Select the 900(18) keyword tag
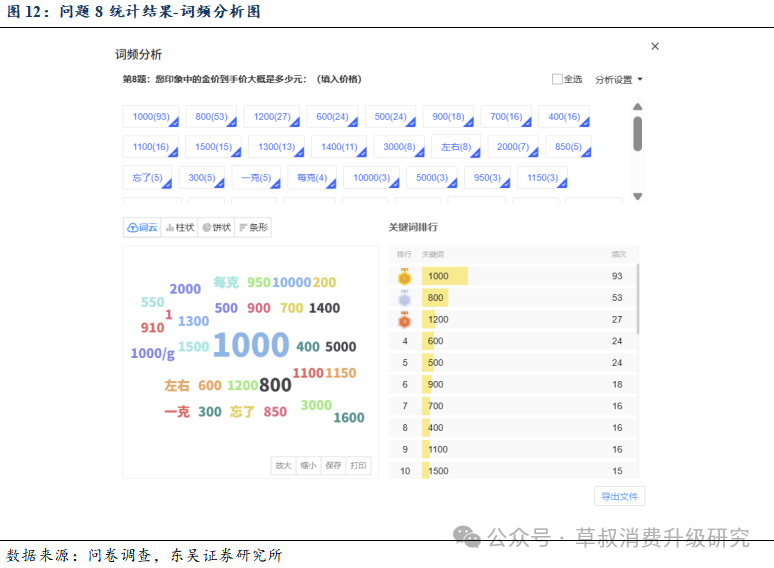Viewport: 774px width, 568px height. [448, 116]
